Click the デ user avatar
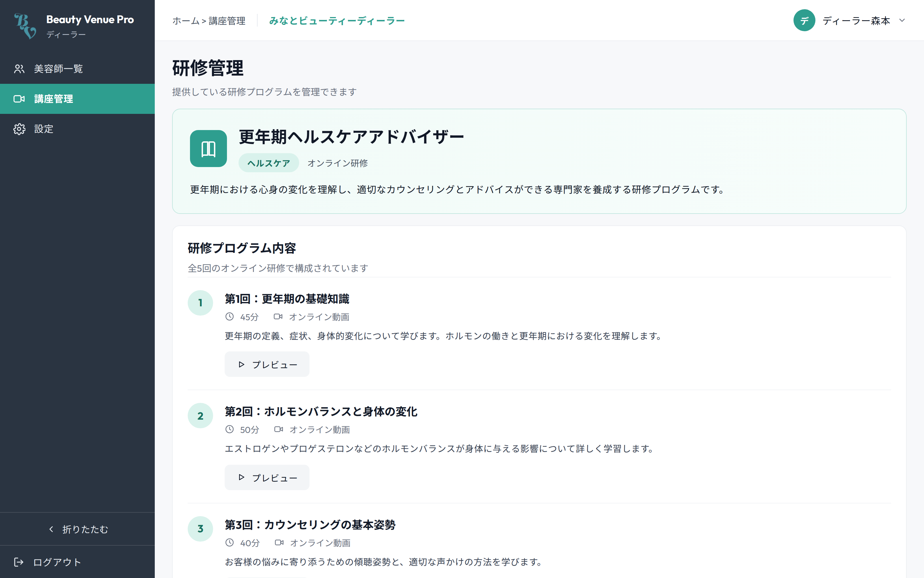This screenshot has height=578, width=924. 804,20
